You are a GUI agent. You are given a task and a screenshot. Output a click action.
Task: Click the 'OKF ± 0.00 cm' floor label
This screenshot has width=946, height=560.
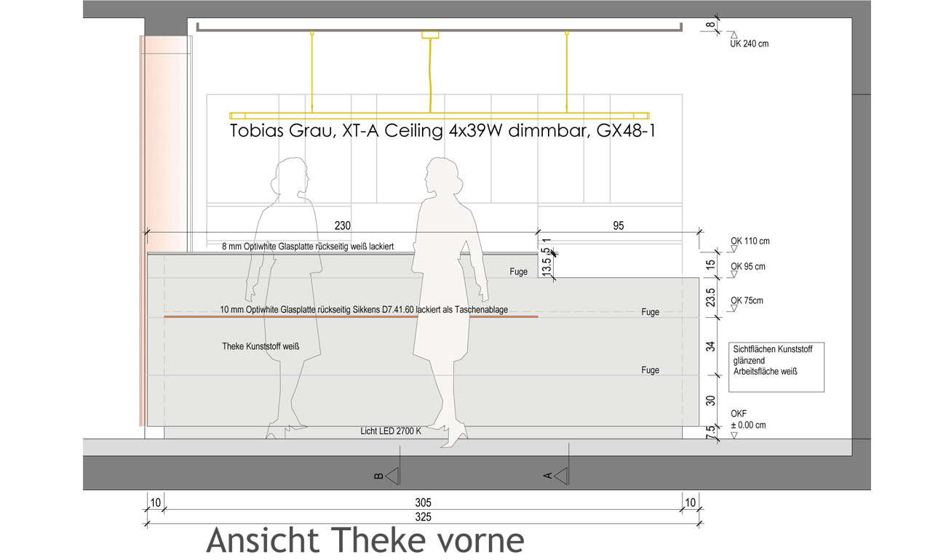(x=748, y=420)
